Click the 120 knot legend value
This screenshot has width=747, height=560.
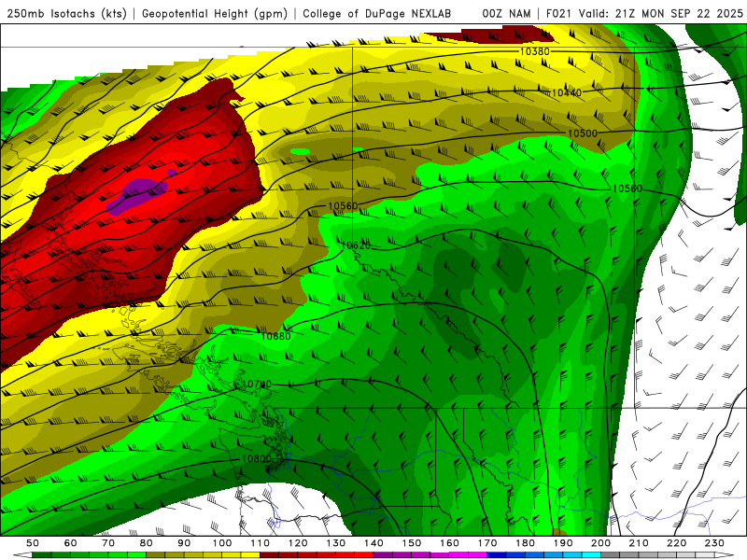[298, 543]
